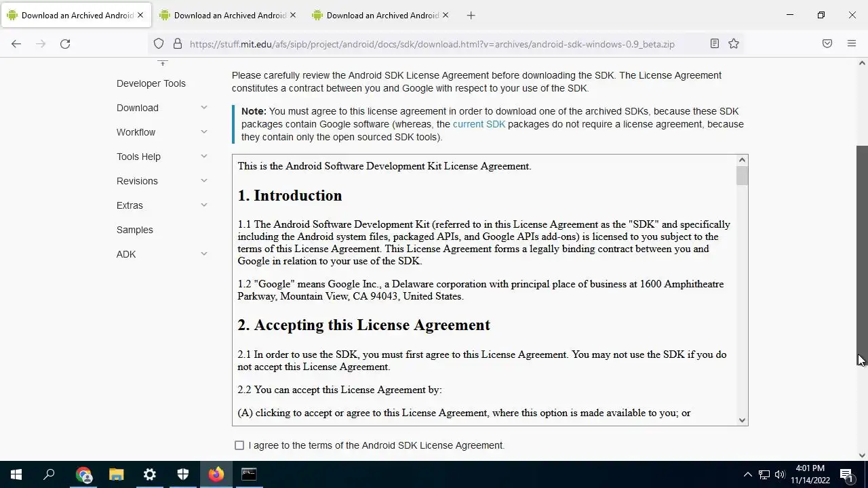
Task: Agree to the Android SDK License checkbox
Action: click(x=239, y=445)
